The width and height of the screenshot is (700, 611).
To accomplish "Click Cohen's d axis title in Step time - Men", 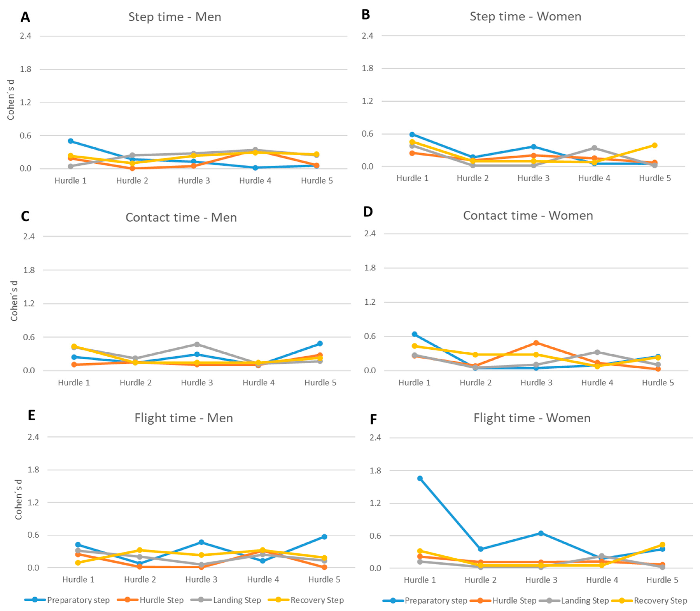I will tap(11, 100).
